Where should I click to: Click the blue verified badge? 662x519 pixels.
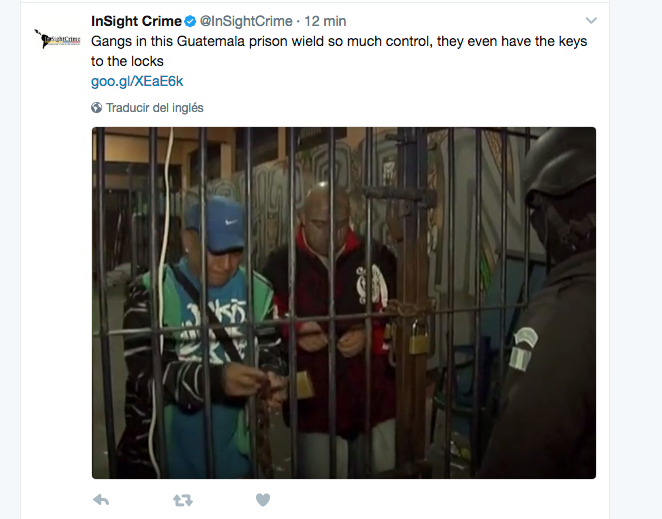pos(190,21)
